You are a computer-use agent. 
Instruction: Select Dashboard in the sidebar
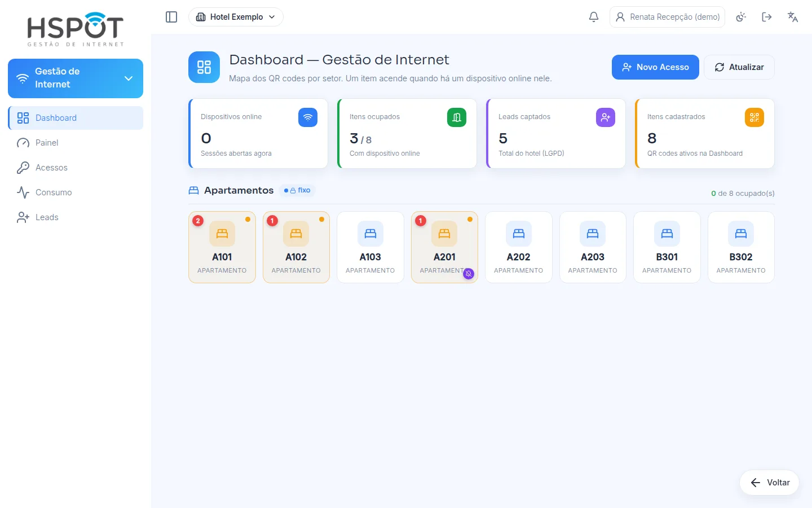click(x=76, y=118)
